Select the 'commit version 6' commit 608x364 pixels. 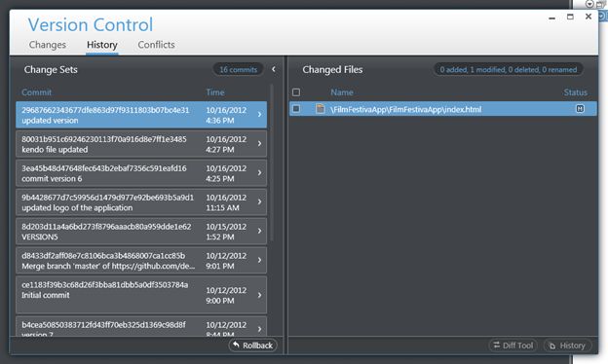click(141, 172)
